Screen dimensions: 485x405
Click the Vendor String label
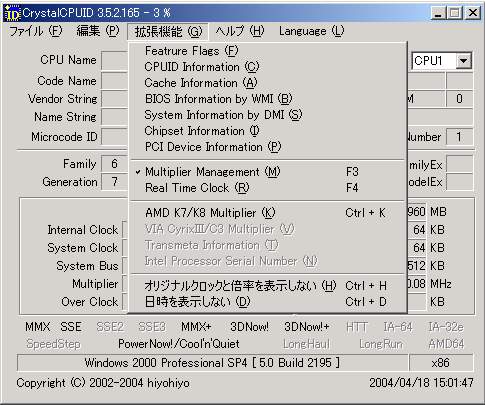63,99
